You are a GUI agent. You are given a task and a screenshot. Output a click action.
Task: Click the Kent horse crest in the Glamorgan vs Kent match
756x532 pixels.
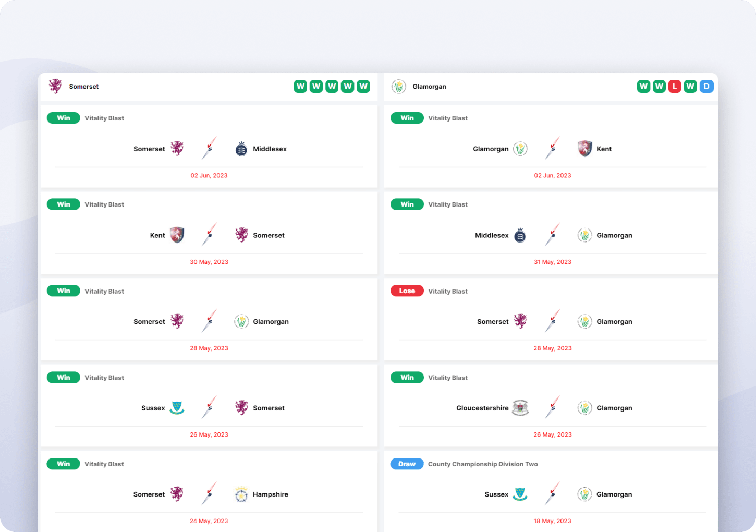[585, 149]
